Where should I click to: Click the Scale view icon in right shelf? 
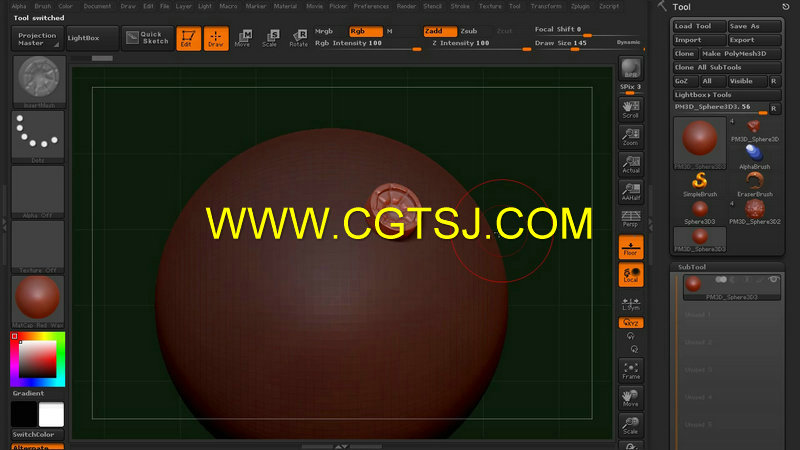coord(631,426)
